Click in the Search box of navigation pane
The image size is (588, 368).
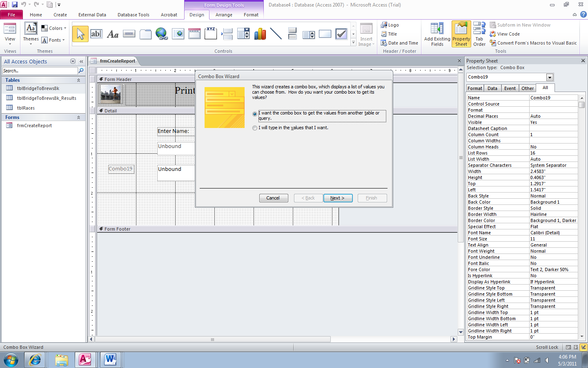(x=39, y=71)
